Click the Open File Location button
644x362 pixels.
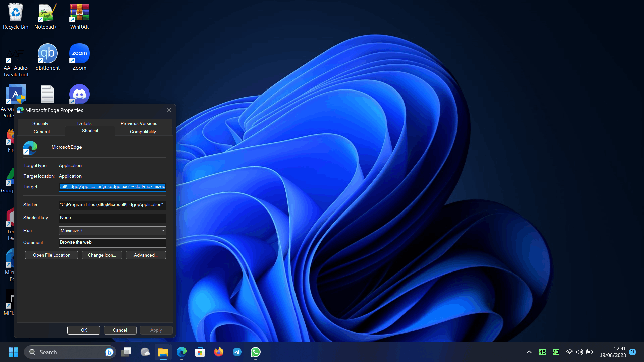[x=52, y=255]
